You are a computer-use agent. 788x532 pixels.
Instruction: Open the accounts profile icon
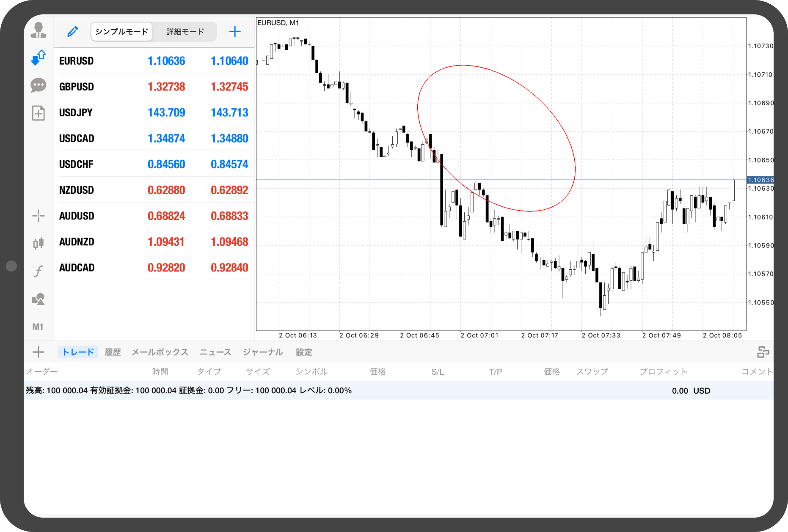tap(39, 30)
